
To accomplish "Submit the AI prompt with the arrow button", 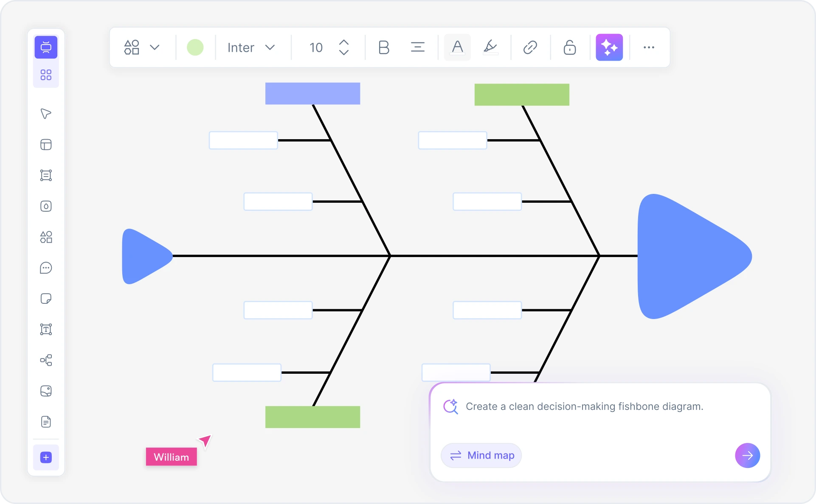I will point(748,455).
